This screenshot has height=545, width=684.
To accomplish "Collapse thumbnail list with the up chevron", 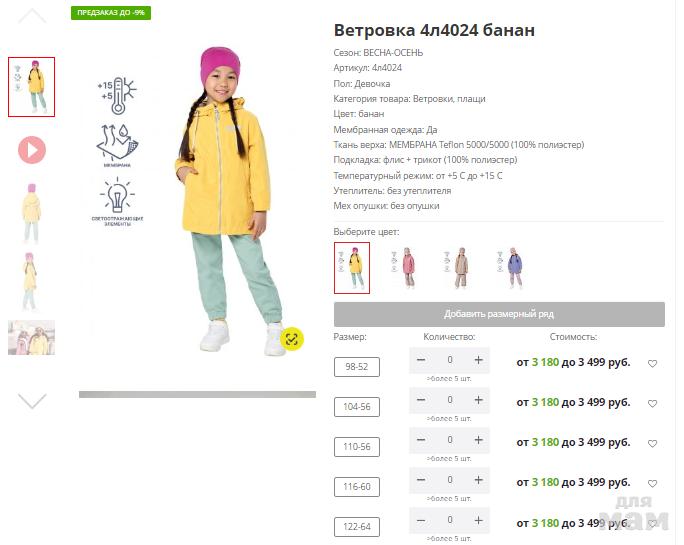I will (x=32, y=17).
